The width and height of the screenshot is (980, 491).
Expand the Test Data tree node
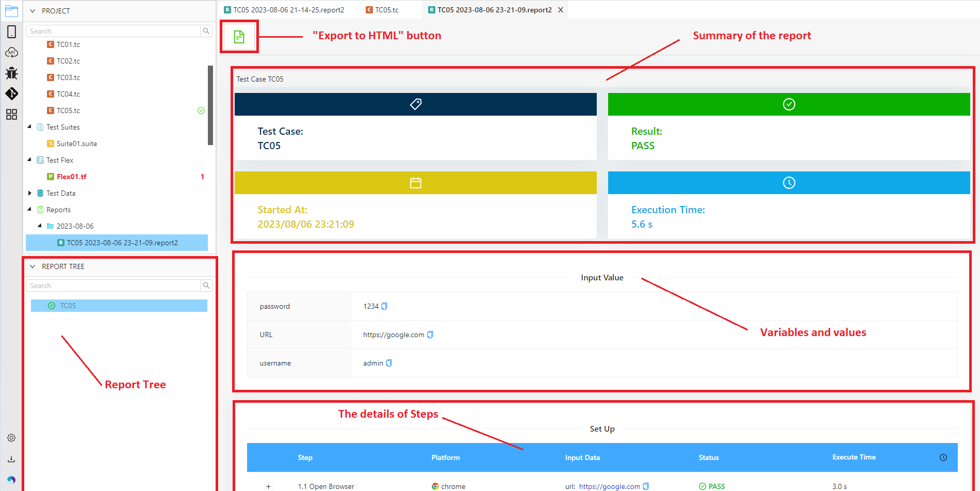tap(29, 193)
